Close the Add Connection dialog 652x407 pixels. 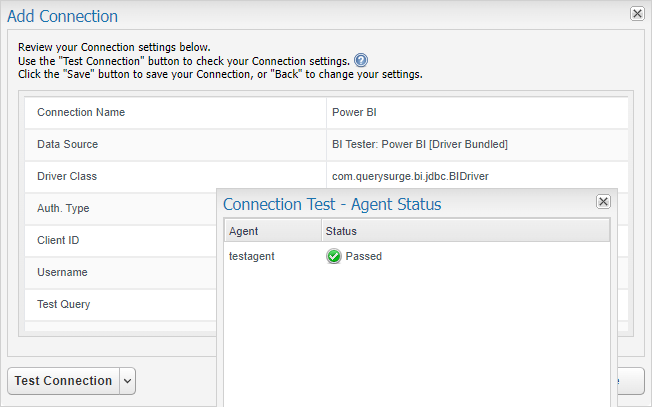tap(637, 14)
